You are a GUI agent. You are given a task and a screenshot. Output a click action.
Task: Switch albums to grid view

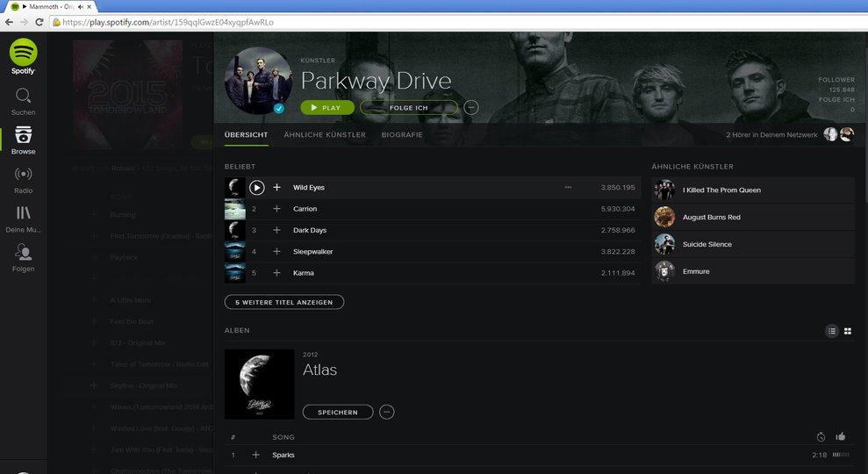pos(848,331)
